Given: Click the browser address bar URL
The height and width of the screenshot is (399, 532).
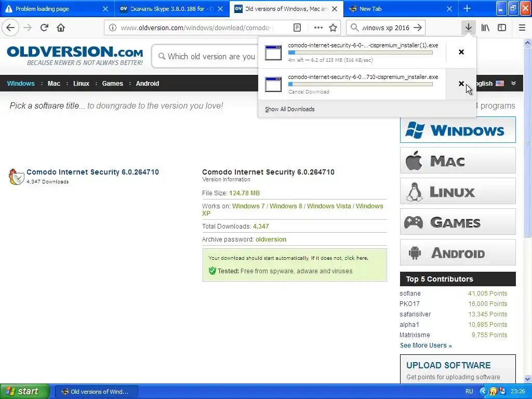Looking at the screenshot, I should click(197, 28).
